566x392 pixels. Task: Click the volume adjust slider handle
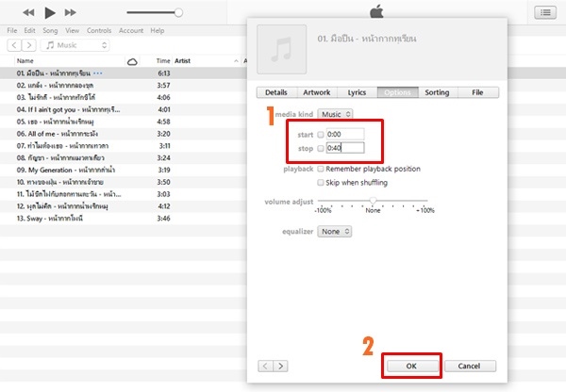pos(373,201)
